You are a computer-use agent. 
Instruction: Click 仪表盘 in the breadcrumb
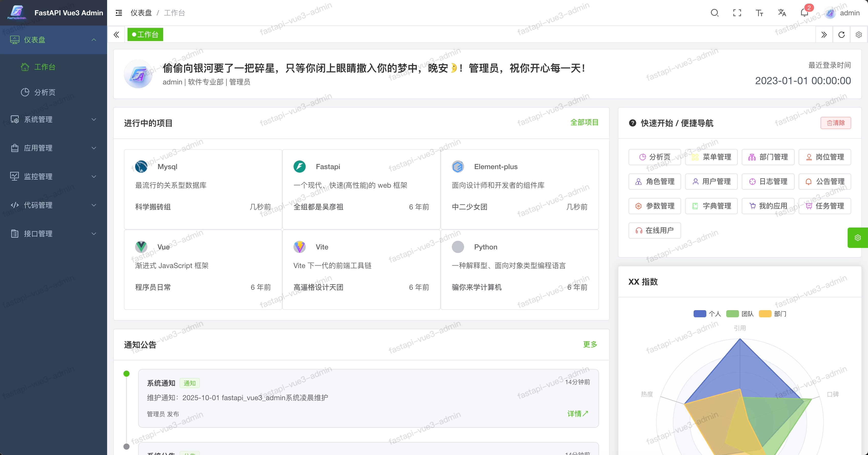tap(141, 13)
